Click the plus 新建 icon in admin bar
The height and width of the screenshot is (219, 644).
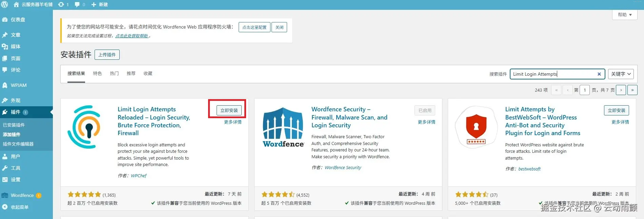(94, 4)
